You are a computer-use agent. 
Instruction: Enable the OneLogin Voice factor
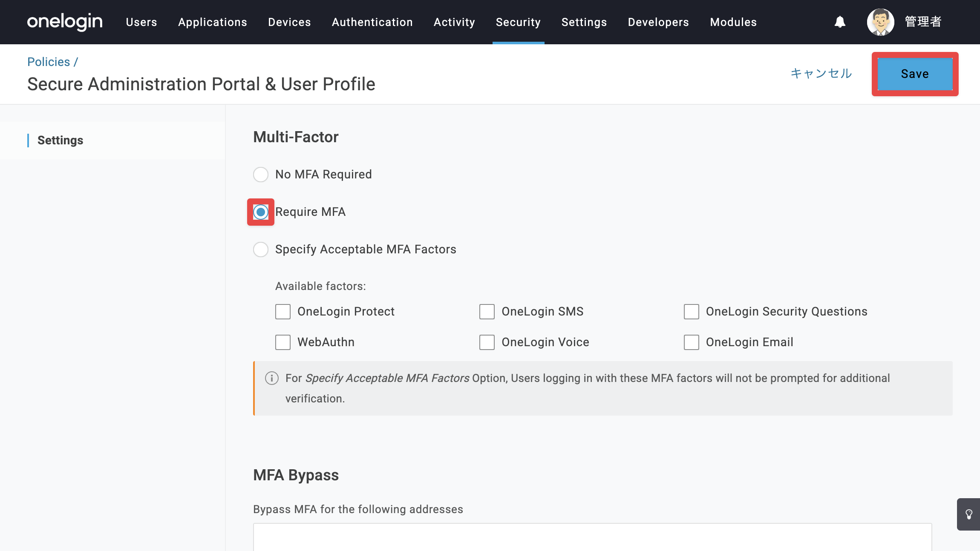(487, 342)
